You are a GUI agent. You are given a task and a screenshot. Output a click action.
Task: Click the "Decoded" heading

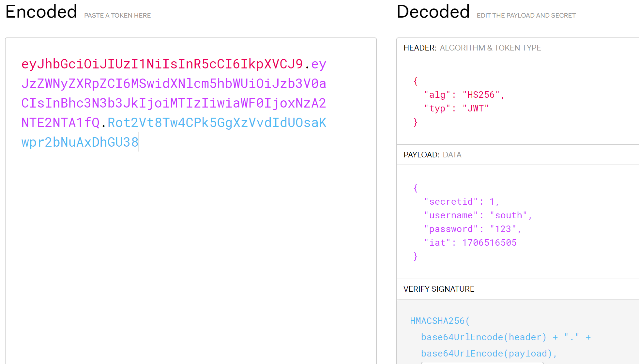[433, 12]
